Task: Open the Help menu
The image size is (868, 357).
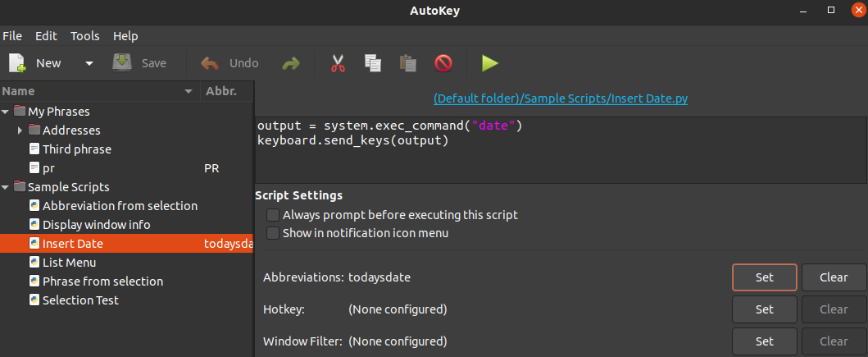Action: point(125,36)
